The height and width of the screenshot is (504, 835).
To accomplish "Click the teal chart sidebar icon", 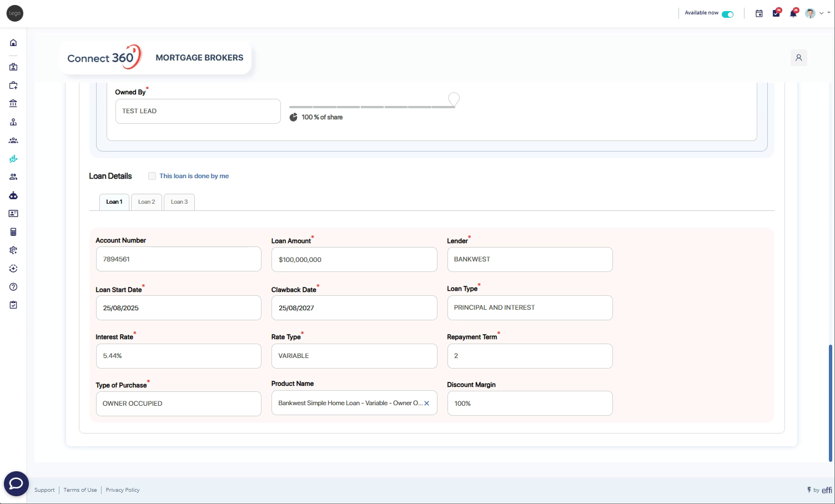I will coord(13,159).
